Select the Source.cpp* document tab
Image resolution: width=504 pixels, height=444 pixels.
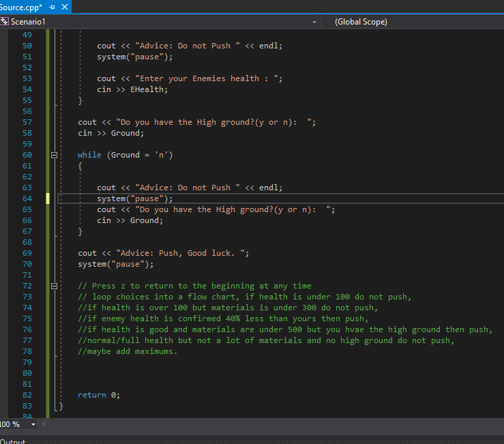(20, 7)
